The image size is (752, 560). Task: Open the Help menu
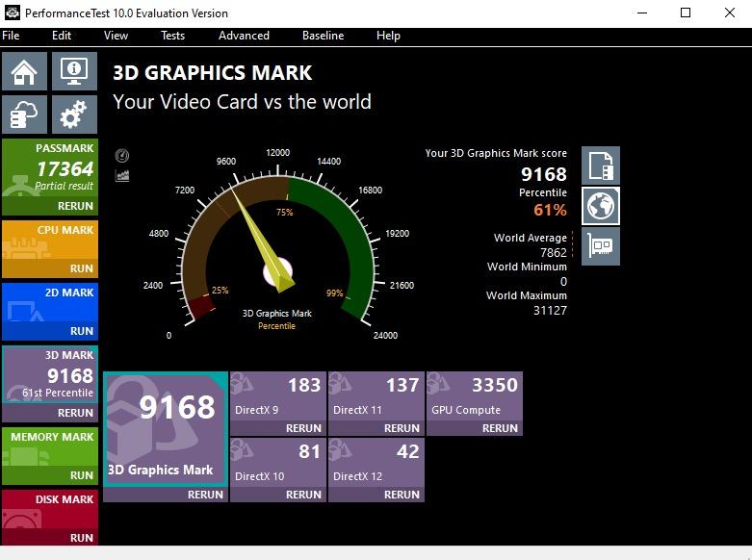[388, 36]
